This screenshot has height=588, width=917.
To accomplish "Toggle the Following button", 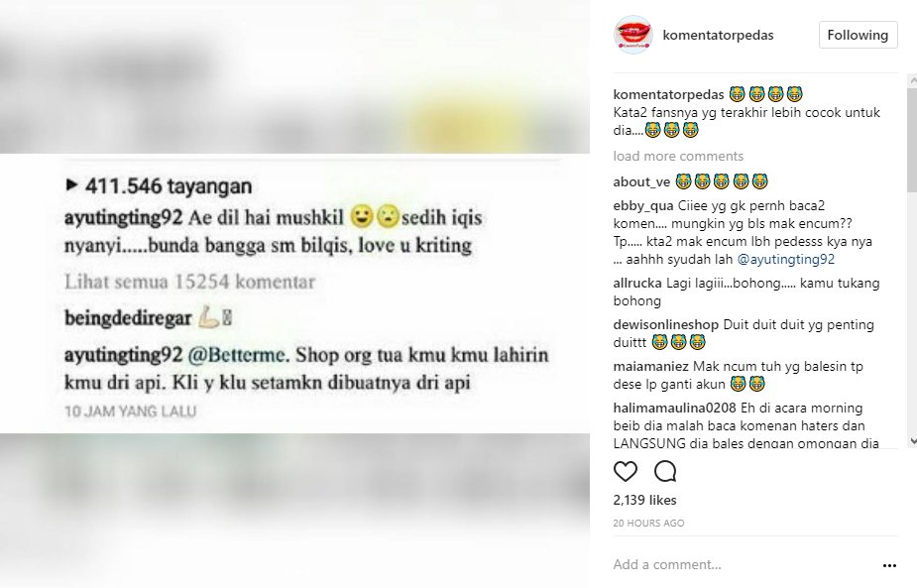I will click(x=858, y=35).
